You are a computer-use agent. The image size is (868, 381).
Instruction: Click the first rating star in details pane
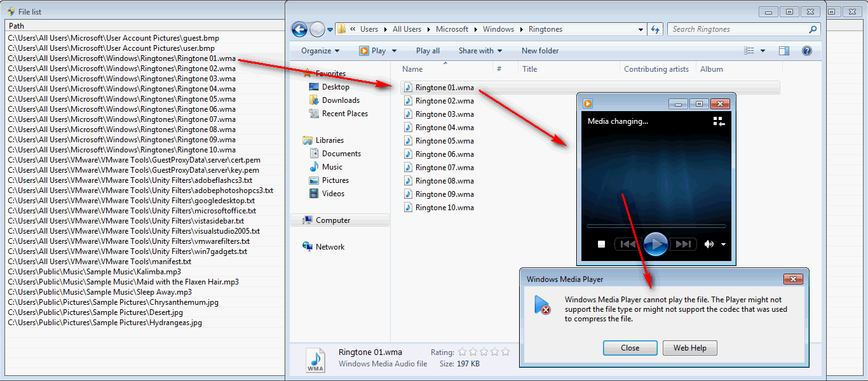463,352
